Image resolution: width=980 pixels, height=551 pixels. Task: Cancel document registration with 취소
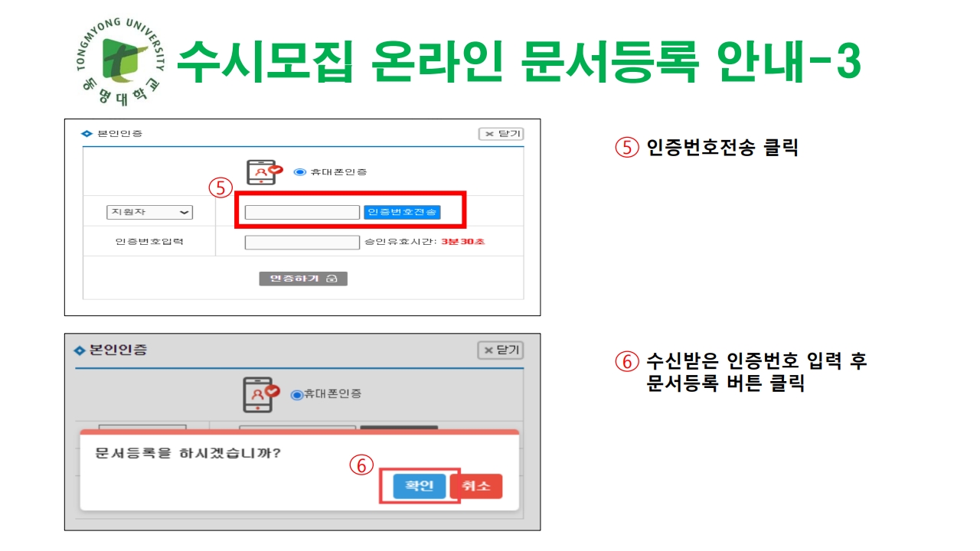476,486
